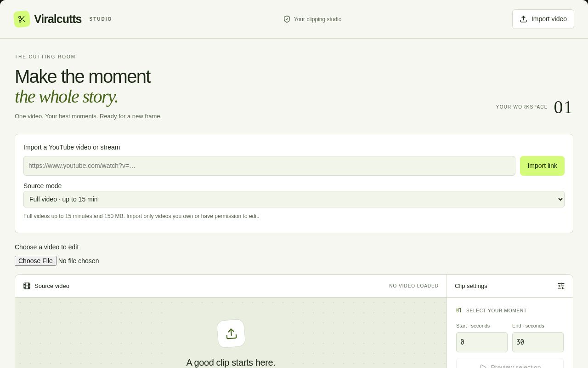This screenshot has height=368, width=588.
Task: Click the Import link button
Action: [x=542, y=166]
